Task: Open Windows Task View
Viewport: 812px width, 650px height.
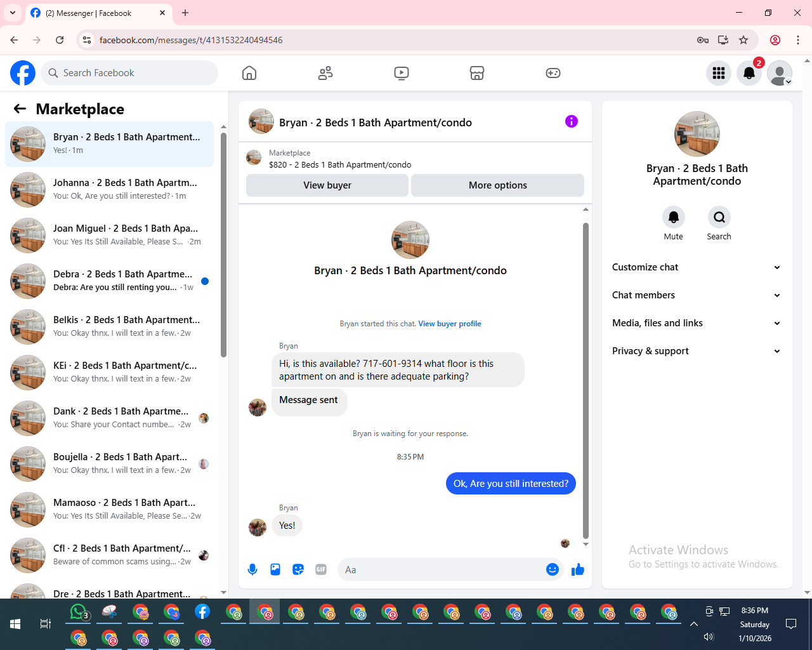Action: 46,624
